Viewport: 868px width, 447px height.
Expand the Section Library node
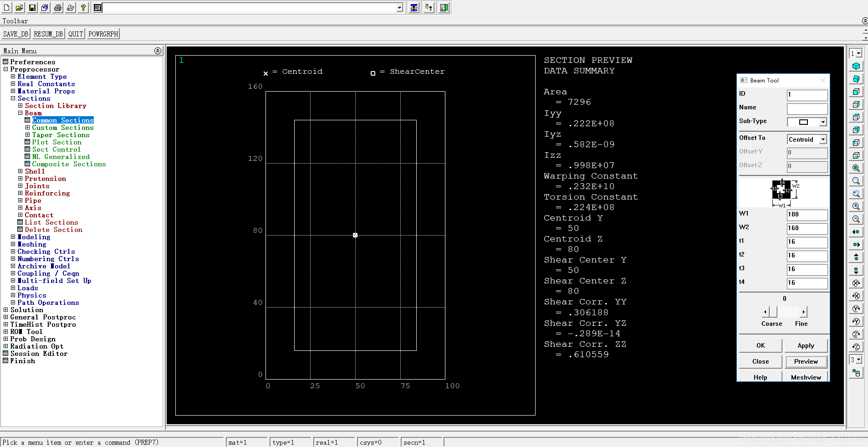click(20, 106)
